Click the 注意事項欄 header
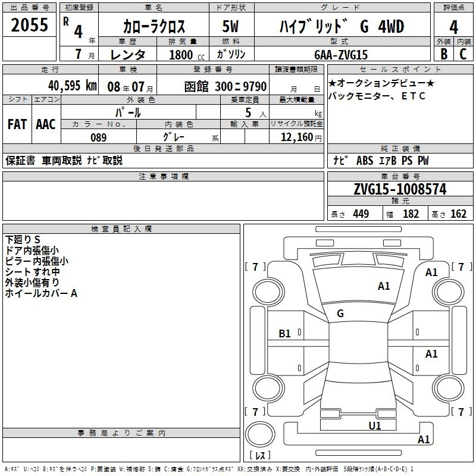Viewport: 476px width, 476px height. tap(163, 176)
